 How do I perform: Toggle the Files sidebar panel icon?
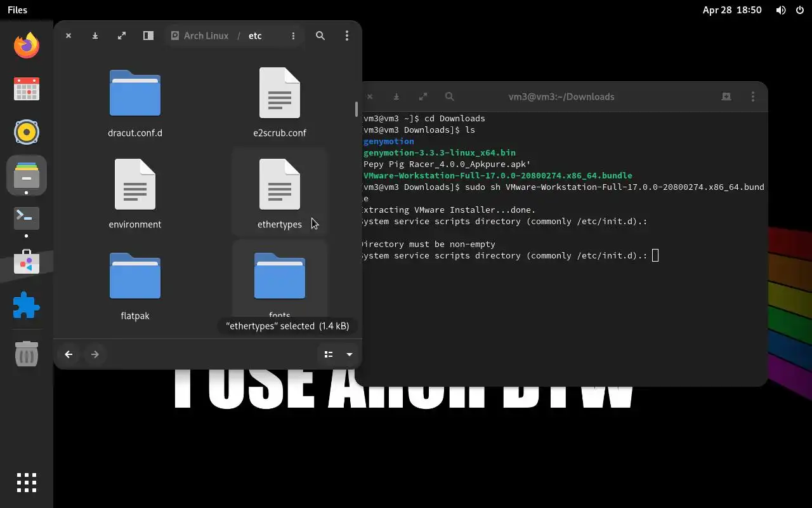(x=148, y=36)
